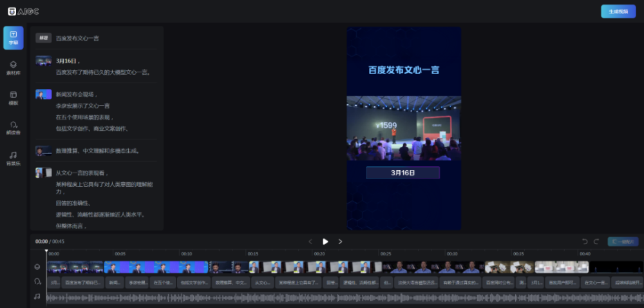Click the 3月16日 caption box in preview
The width and height of the screenshot is (644, 308).
[403, 173]
